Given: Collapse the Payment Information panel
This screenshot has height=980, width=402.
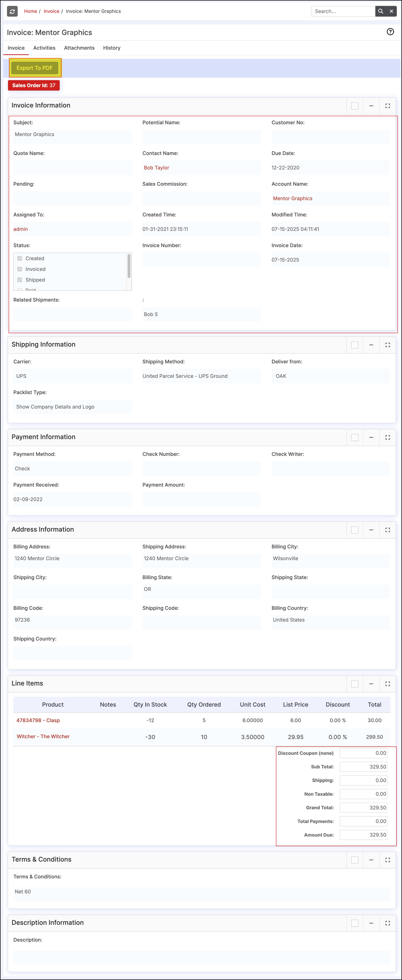Looking at the screenshot, I should tap(371, 437).
